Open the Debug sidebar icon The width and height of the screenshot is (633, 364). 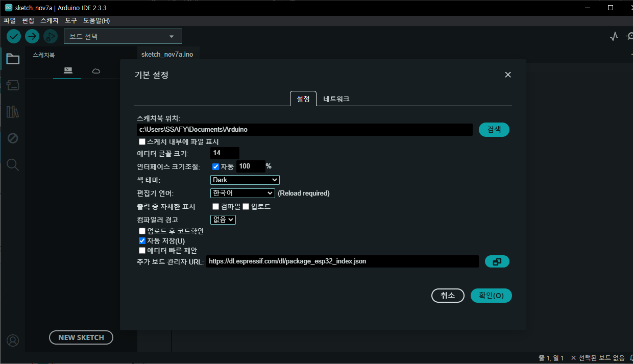[13, 138]
